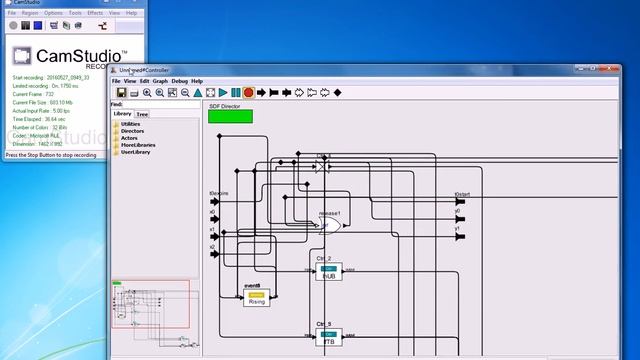Viewport: 640px width, 360px height.
Task: Click the CamStudio blue Stop button
Action: [38, 26]
